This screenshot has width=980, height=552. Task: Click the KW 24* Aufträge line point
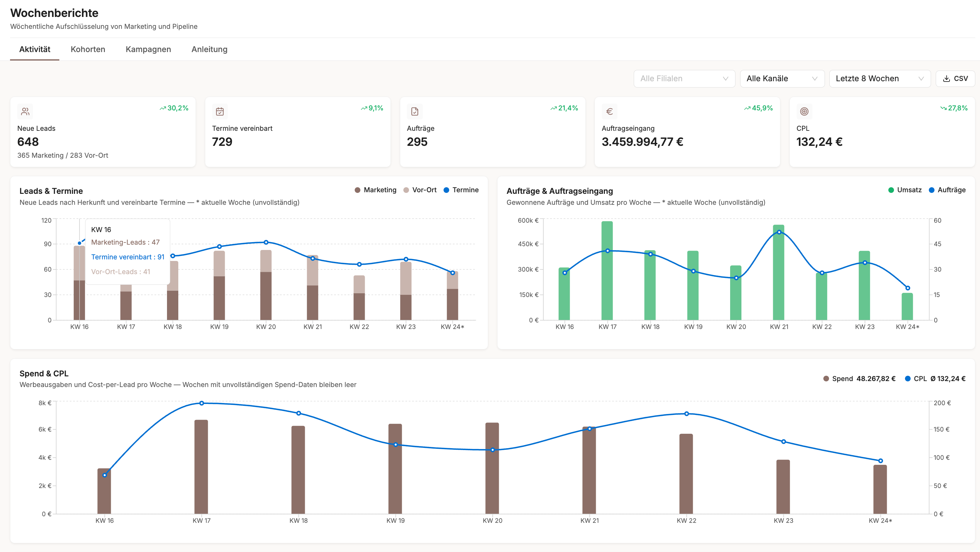tap(908, 288)
